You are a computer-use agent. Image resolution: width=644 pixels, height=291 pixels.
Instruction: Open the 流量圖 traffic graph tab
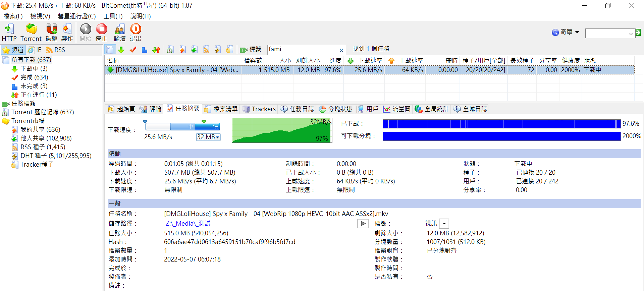pos(397,109)
